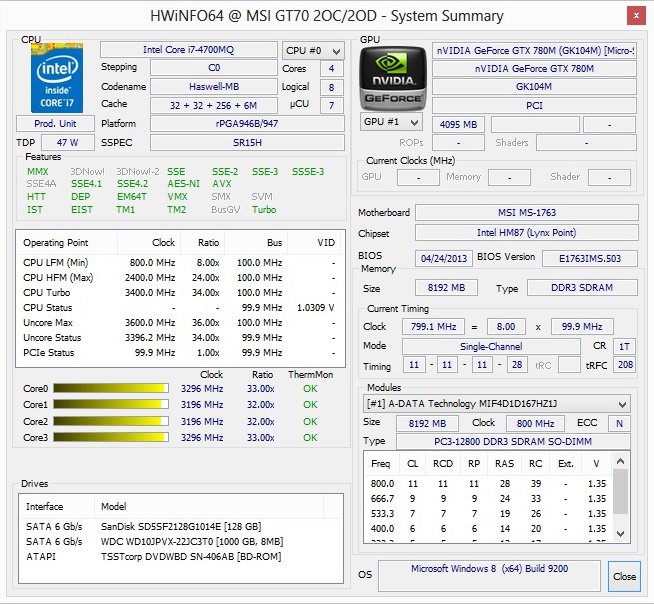Viewport: 654px width, 604px height.
Task: Select the PCIe Status row
Action: [180, 352]
